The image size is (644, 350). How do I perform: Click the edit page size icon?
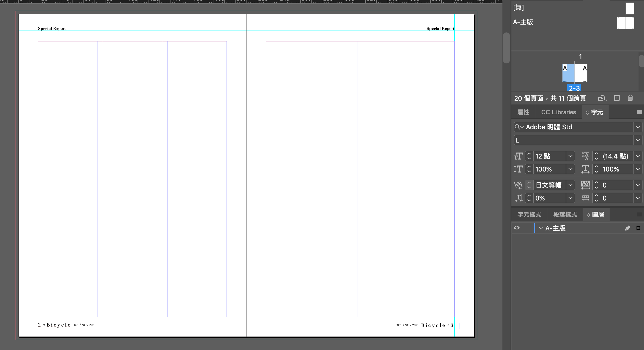(x=602, y=98)
